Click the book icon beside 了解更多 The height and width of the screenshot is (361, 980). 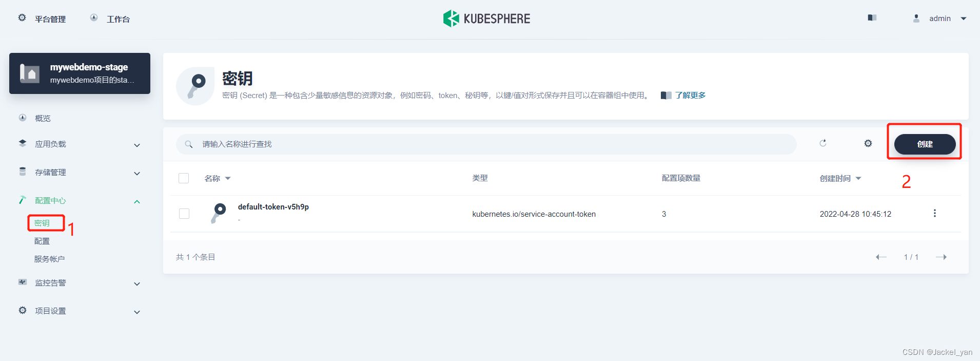[666, 95]
